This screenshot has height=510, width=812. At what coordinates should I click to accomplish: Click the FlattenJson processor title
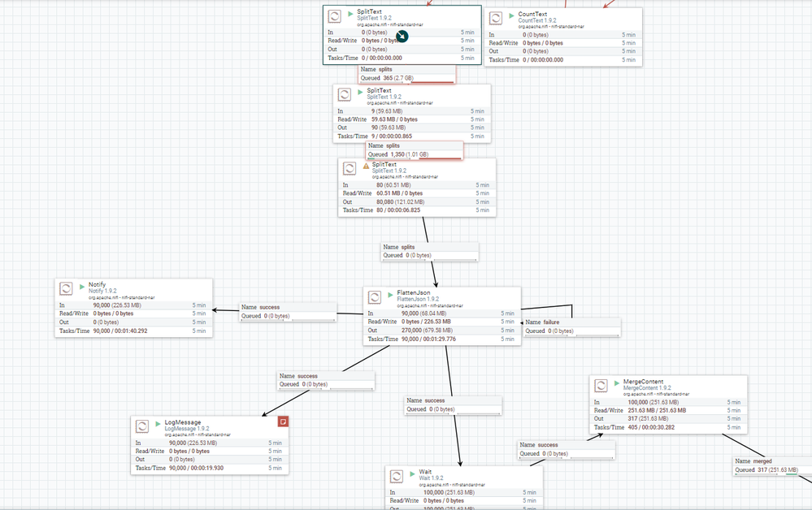(x=413, y=292)
